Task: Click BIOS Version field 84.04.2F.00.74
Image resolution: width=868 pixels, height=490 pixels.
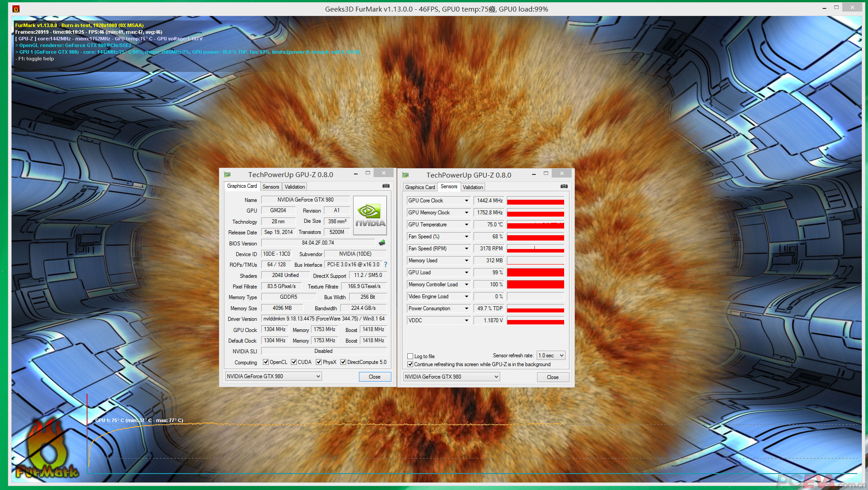Action: tap(318, 243)
